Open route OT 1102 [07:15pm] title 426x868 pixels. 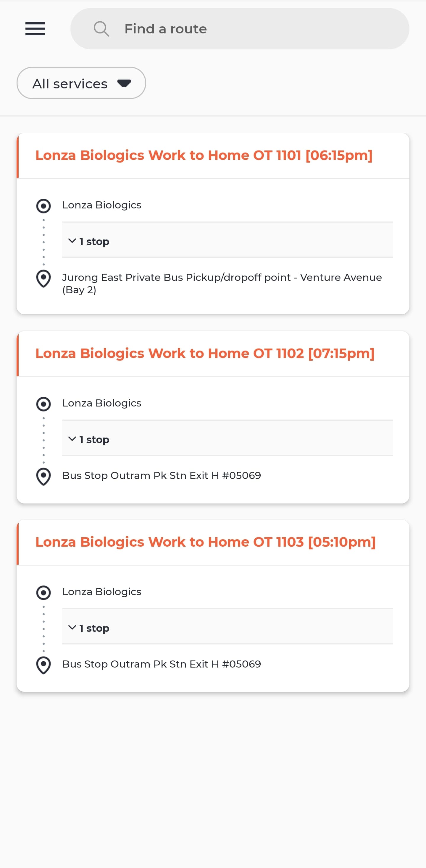205,354
